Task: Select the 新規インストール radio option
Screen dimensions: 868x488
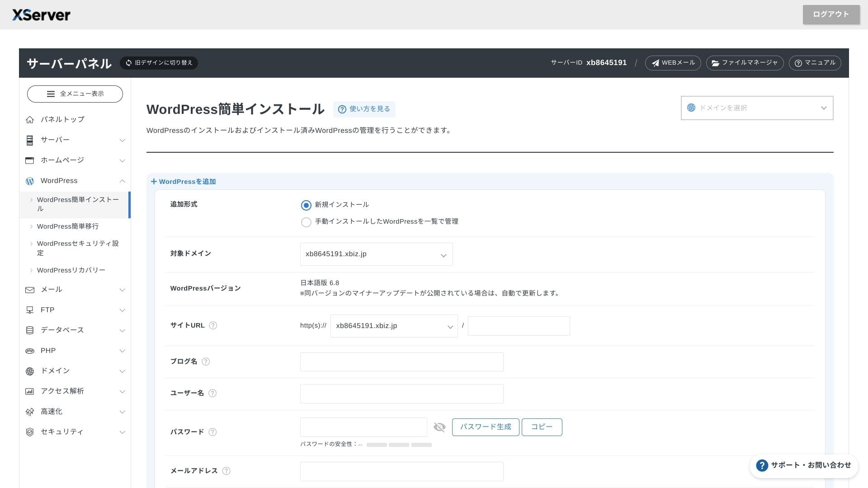Action: coord(306,205)
